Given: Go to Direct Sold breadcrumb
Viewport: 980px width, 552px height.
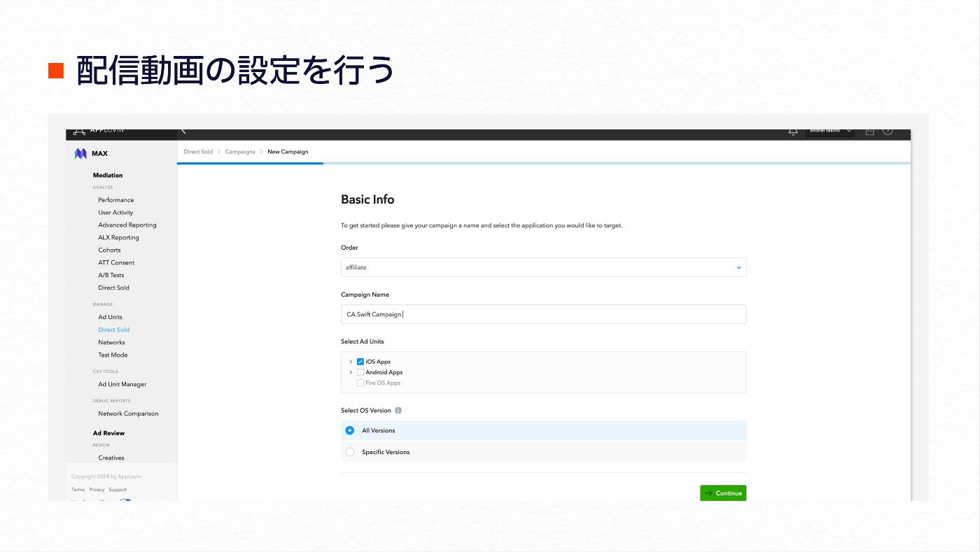Looking at the screenshot, I should [198, 152].
